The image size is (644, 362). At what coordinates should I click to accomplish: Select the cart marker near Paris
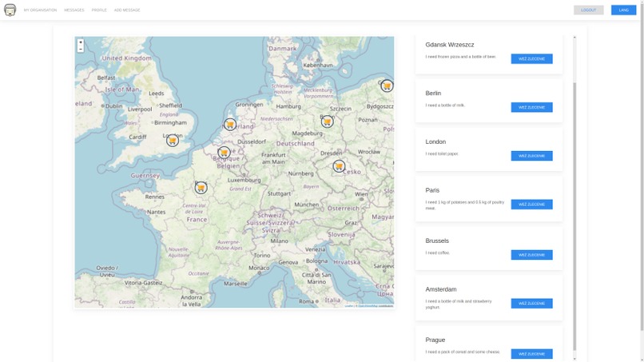point(201,187)
